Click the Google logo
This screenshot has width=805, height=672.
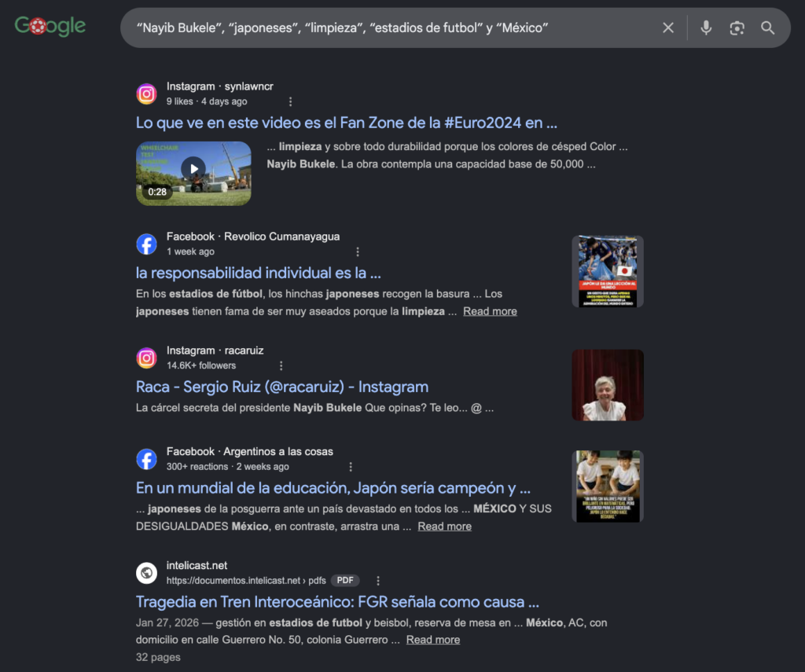pyautogui.click(x=50, y=26)
